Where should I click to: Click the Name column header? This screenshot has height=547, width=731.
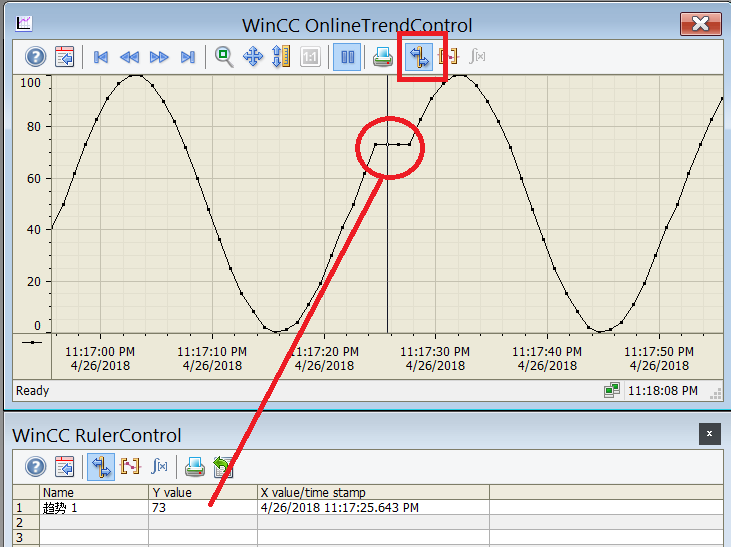click(x=94, y=492)
